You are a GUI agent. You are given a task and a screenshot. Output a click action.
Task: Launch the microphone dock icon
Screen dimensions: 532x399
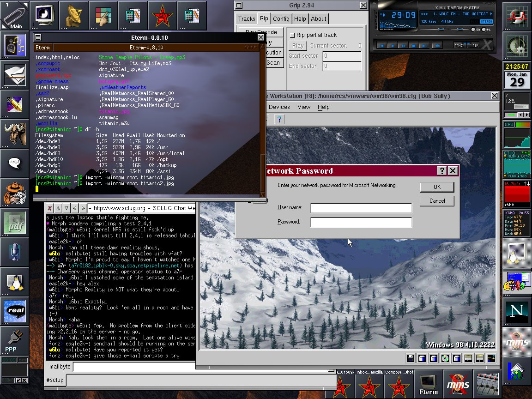click(15, 253)
